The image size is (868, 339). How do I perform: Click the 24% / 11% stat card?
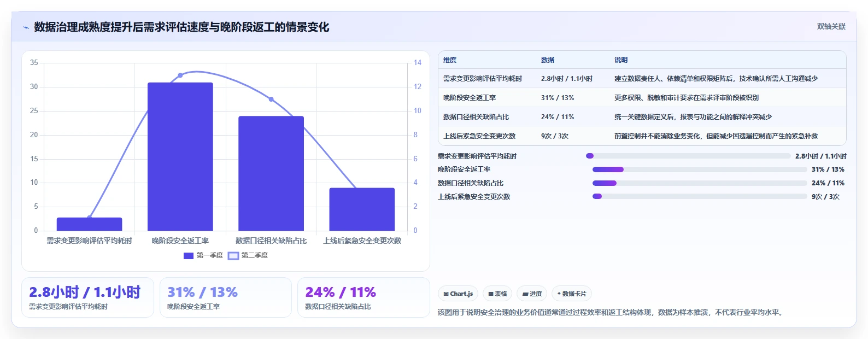363,297
